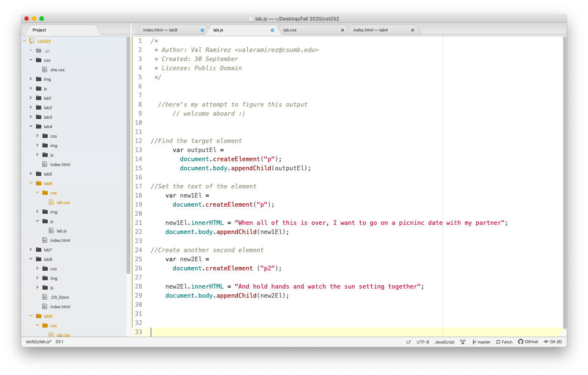Select line number 21 in the editor gutter

(138, 223)
